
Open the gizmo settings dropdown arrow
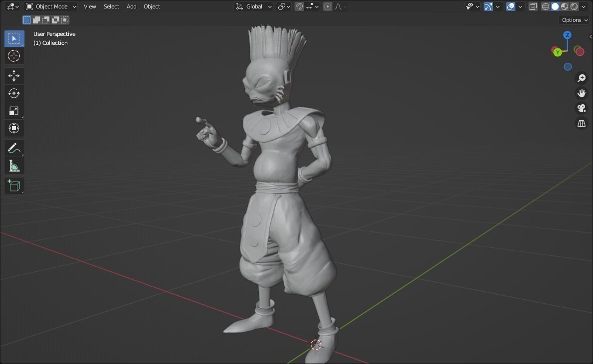pos(498,6)
